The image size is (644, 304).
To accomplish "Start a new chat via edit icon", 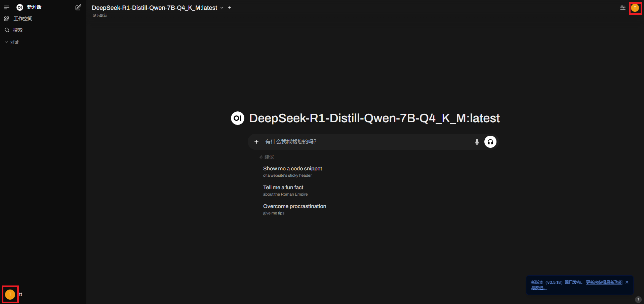I will pyautogui.click(x=78, y=7).
